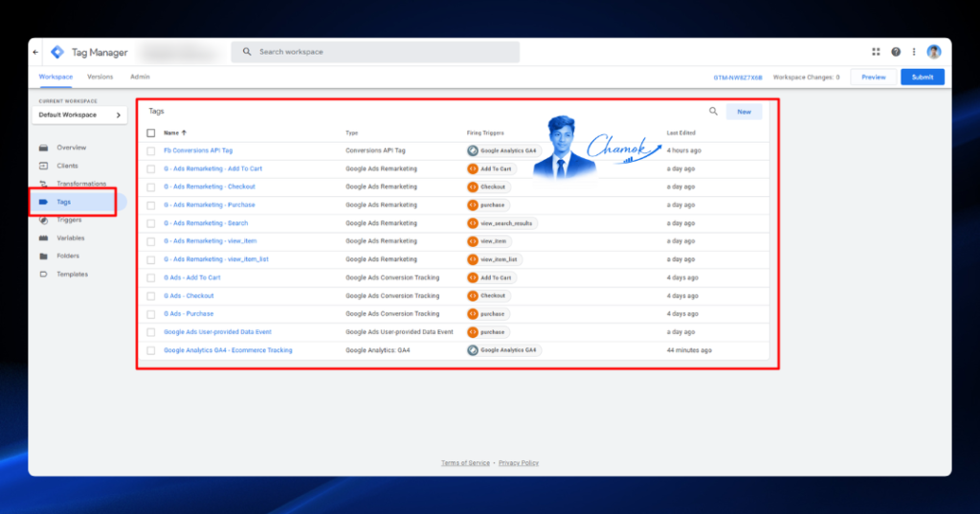Click the search icon in Tags panel
980x514 pixels.
click(x=713, y=111)
